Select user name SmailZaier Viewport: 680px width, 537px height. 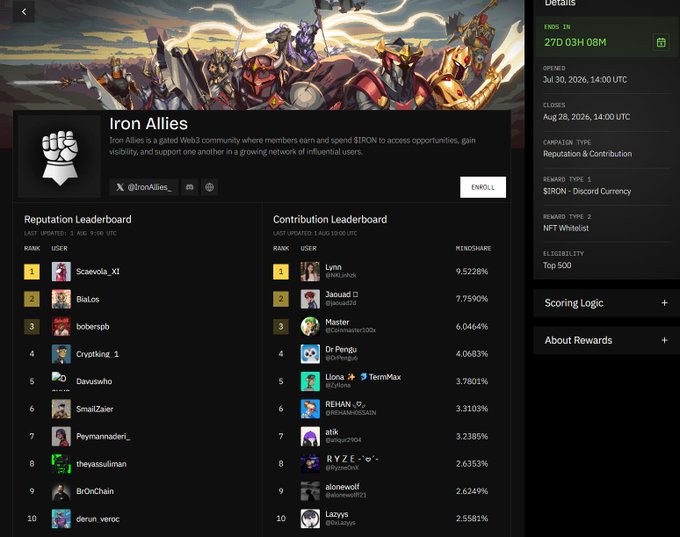(95, 409)
